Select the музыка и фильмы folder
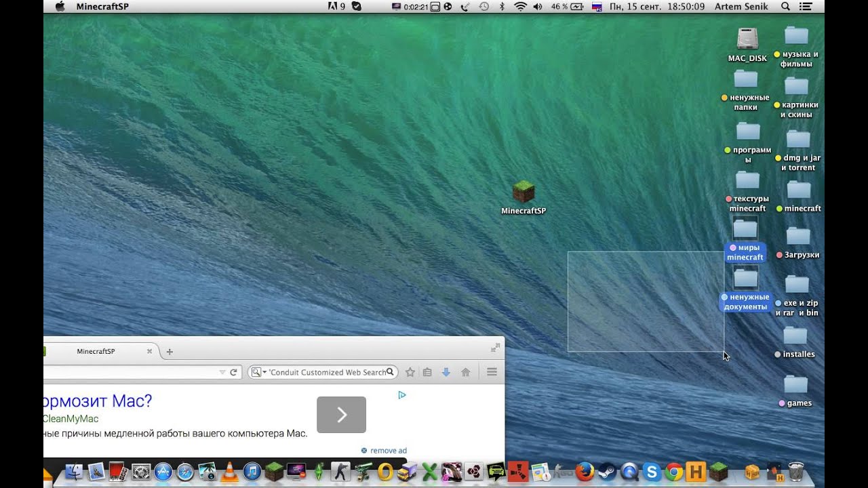The width and height of the screenshot is (868, 488). pyautogui.click(x=796, y=47)
